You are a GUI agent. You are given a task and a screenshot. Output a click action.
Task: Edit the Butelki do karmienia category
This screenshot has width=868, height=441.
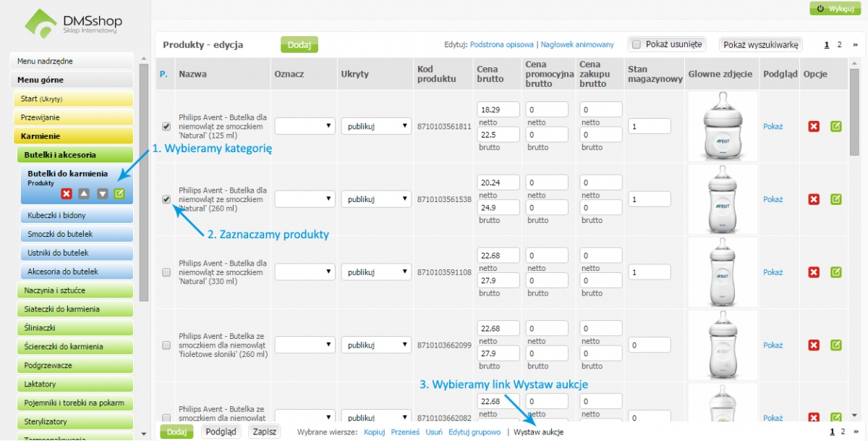click(120, 193)
